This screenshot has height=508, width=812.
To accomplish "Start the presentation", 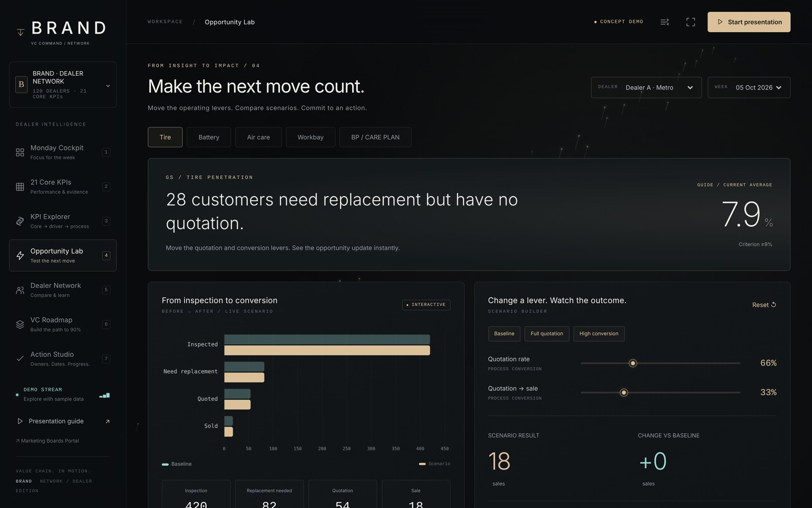I will pyautogui.click(x=749, y=22).
